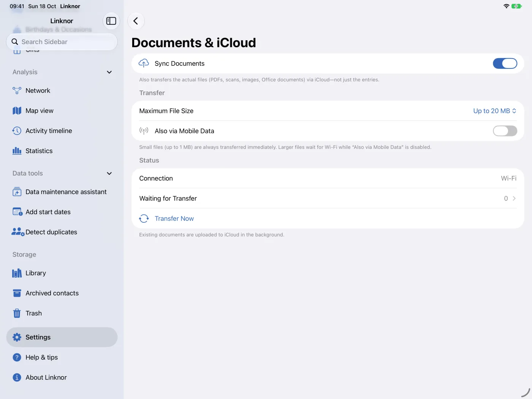
Task: Select Map view in the sidebar
Action: tap(62, 111)
